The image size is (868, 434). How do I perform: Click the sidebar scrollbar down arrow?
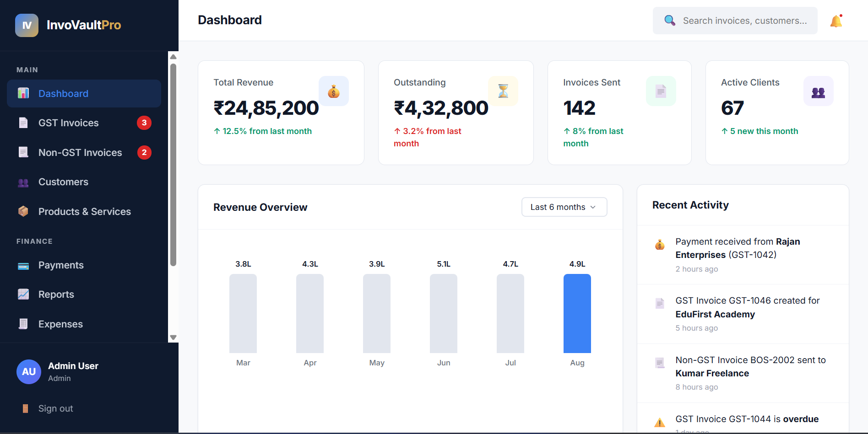coord(173,338)
